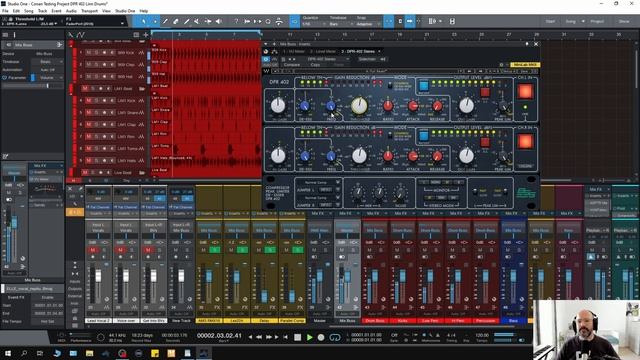
Task: Toggle the large orange CH.1 IN button
Action: 525,91
